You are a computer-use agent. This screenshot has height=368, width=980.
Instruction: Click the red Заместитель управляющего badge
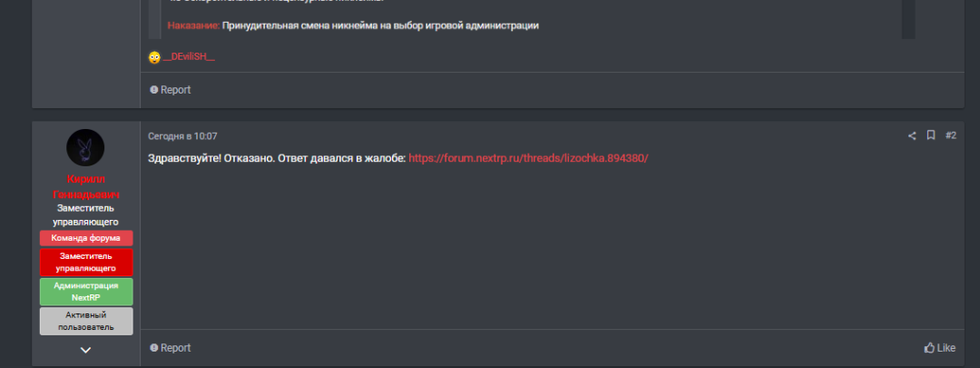pos(86,262)
